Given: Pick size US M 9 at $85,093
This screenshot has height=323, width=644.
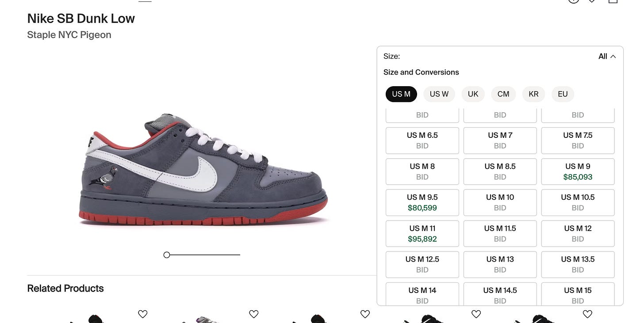Looking at the screenshot, I should (578, 171).
